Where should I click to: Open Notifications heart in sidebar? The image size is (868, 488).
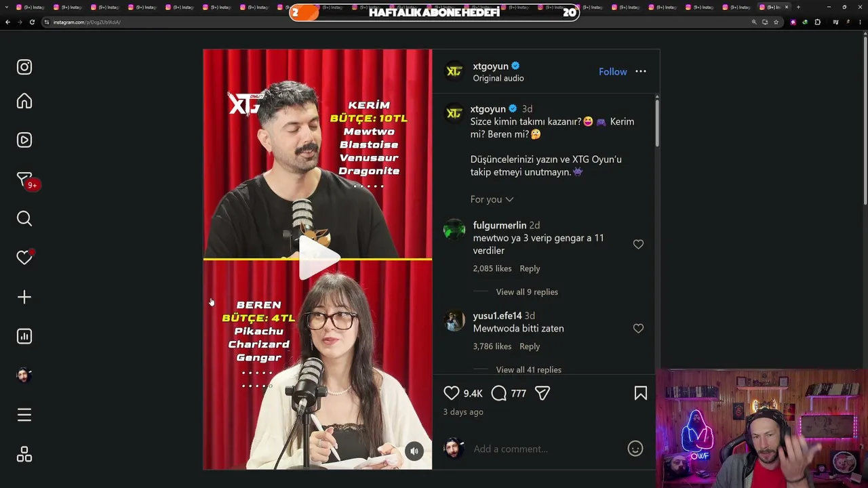point(24,258)
